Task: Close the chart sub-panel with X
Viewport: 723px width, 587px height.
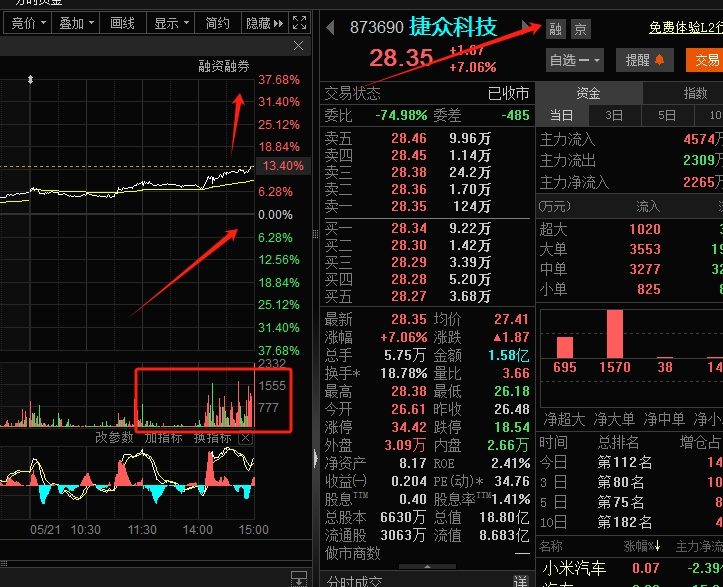Action: pos(298,46)
